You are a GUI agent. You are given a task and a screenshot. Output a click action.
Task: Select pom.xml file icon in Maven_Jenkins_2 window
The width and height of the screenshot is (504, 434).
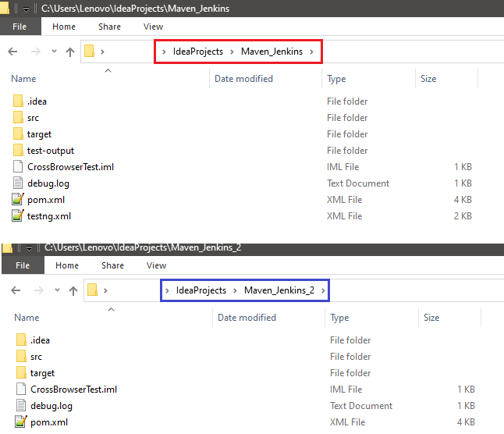[x=21, y=422]
